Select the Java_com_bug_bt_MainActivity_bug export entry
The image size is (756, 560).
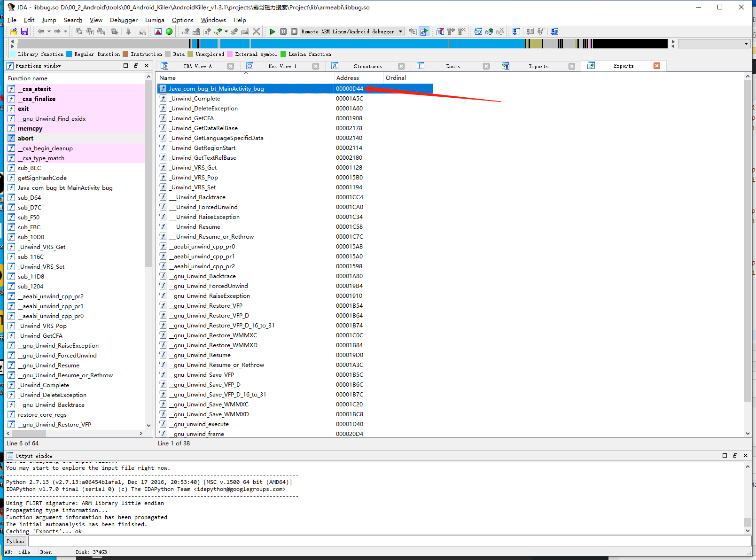point(216,88)
